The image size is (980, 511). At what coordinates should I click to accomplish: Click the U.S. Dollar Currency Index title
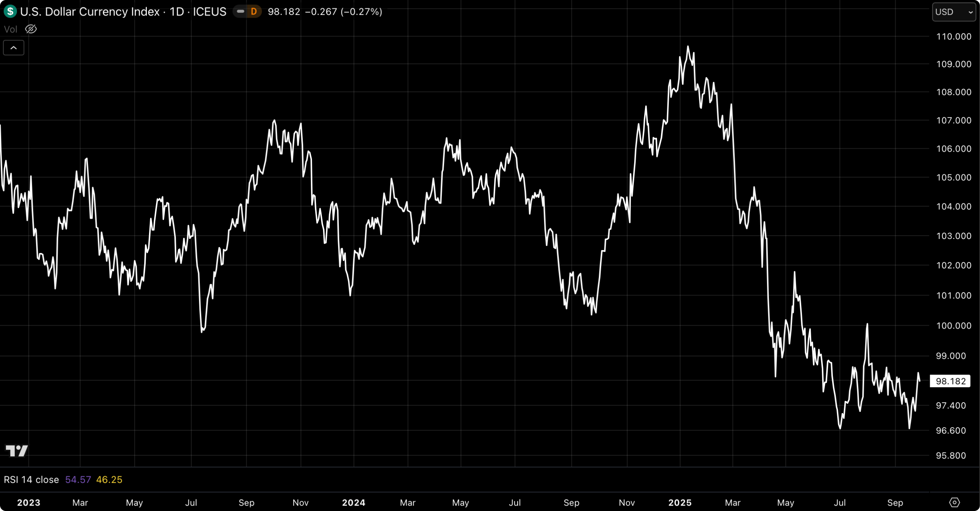pyautogui.click(x=90, y=12)
